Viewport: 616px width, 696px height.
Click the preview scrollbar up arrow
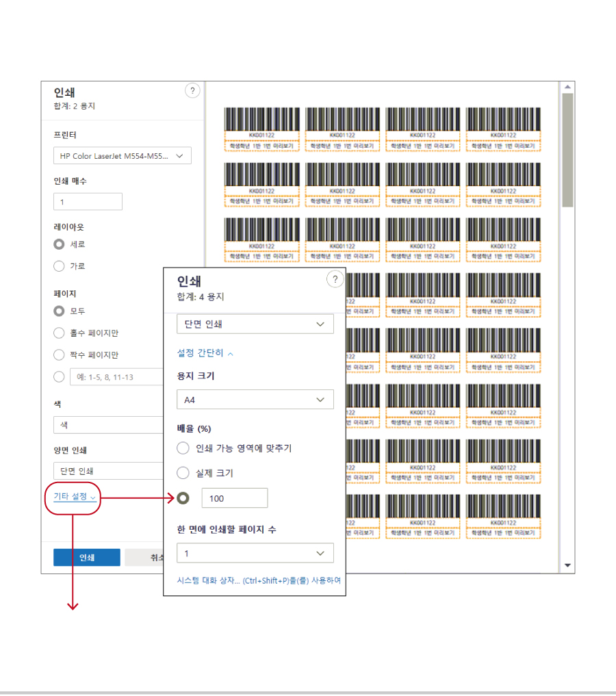click(567, 87)
